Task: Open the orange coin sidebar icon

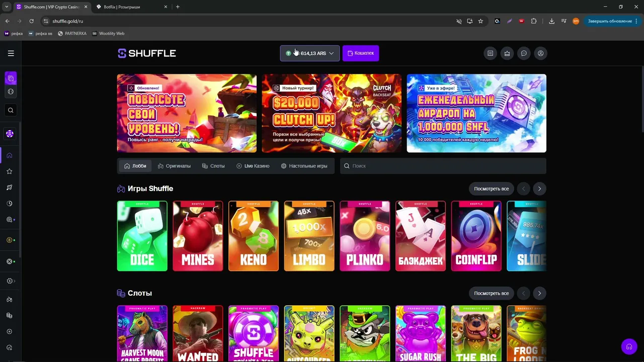Action: point(10,240)
